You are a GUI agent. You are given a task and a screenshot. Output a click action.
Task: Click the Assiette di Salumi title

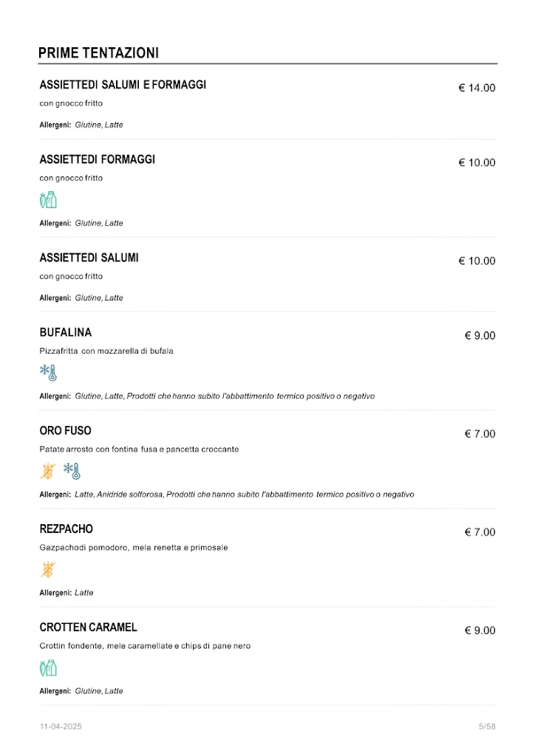[89, 258]
